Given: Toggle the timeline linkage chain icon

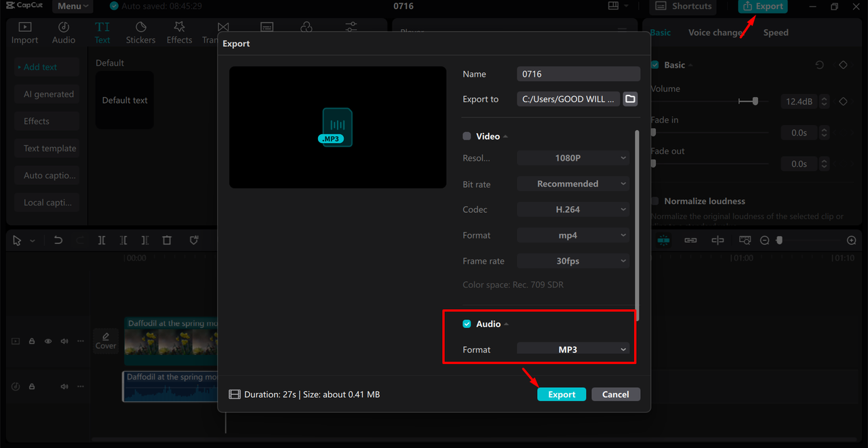Looking at the screenshot, I should [690, 241].
